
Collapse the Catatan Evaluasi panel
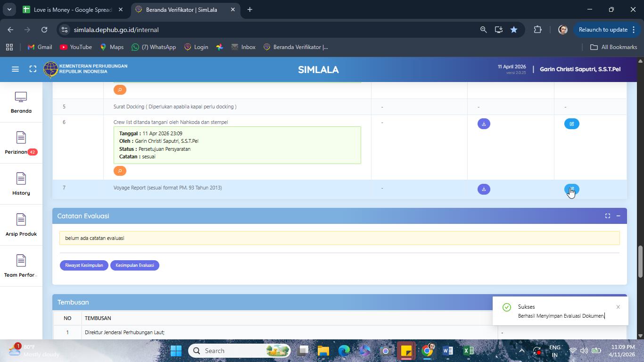coord(618,216)
